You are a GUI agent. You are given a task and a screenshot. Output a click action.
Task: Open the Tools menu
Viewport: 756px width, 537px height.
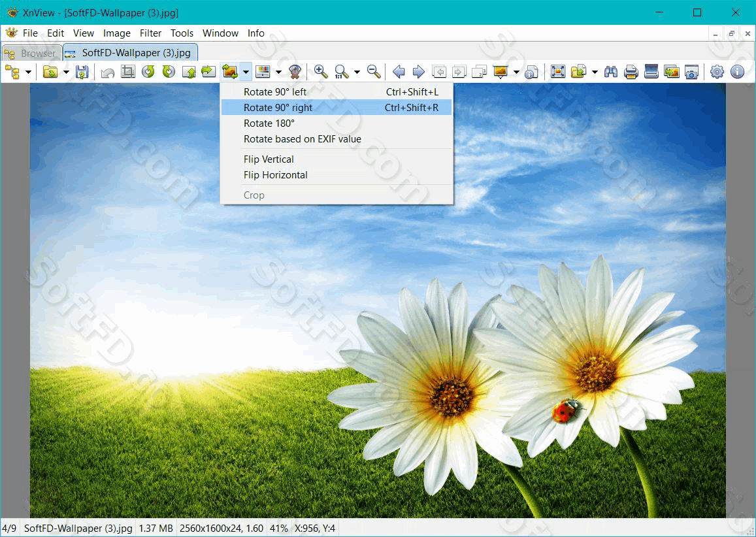(x=182, y=33)
